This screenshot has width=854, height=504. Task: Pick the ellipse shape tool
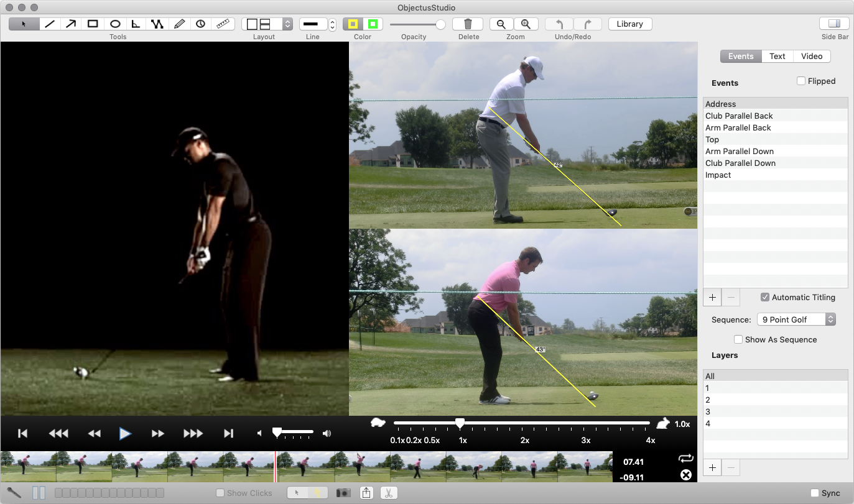click(115, 24)
